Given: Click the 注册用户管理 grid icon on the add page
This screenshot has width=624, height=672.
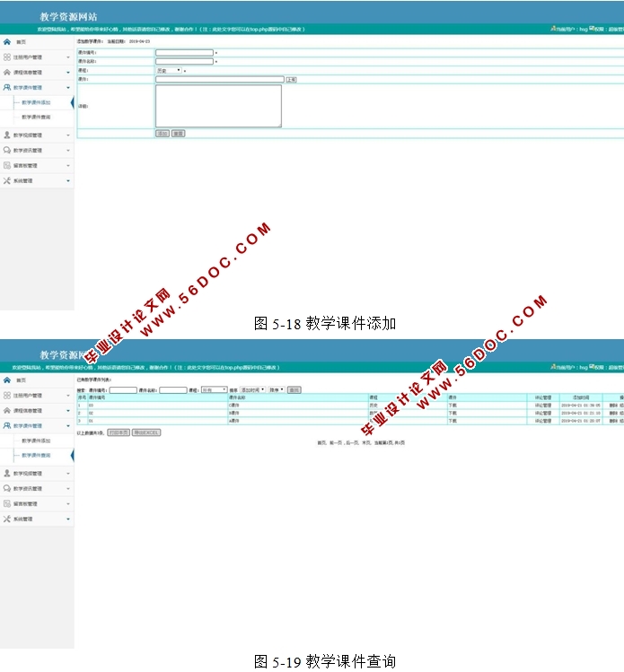Looking at the screenshot, I should 7,57.
